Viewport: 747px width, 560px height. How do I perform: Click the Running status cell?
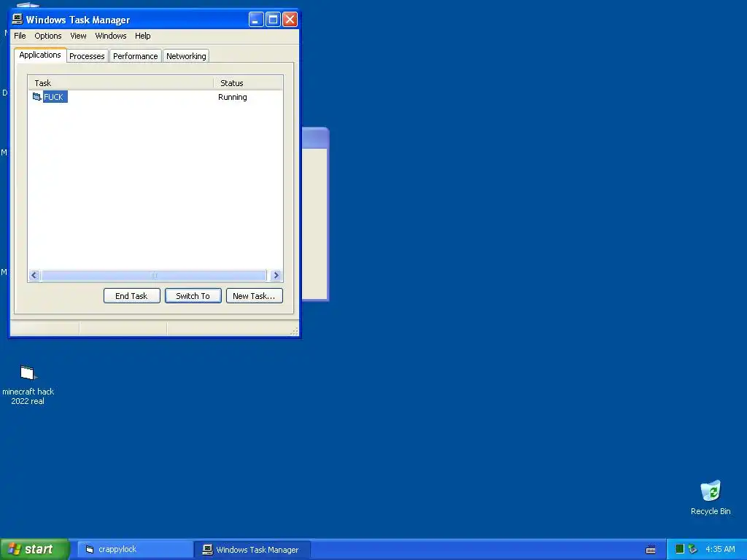pos(233,97)
